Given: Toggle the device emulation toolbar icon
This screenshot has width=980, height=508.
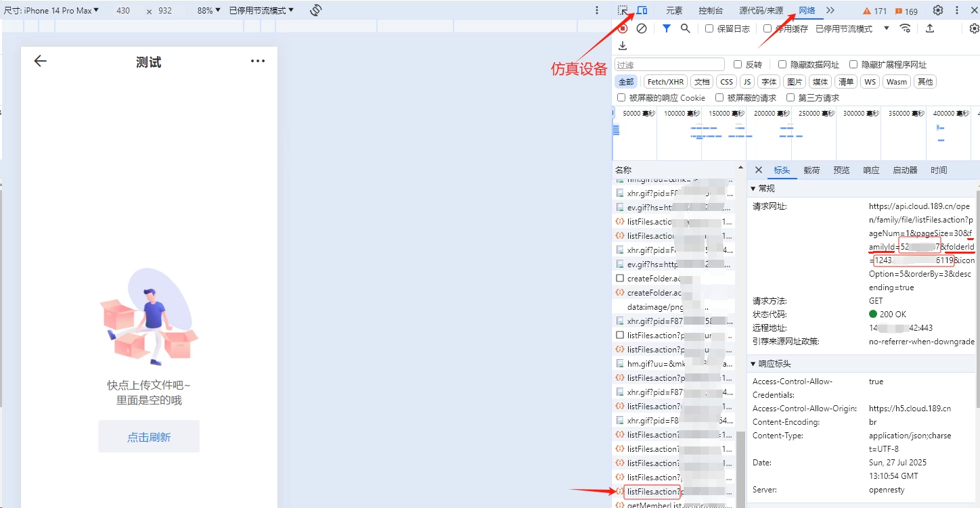Looking at the screenshot, I should 641,10.
